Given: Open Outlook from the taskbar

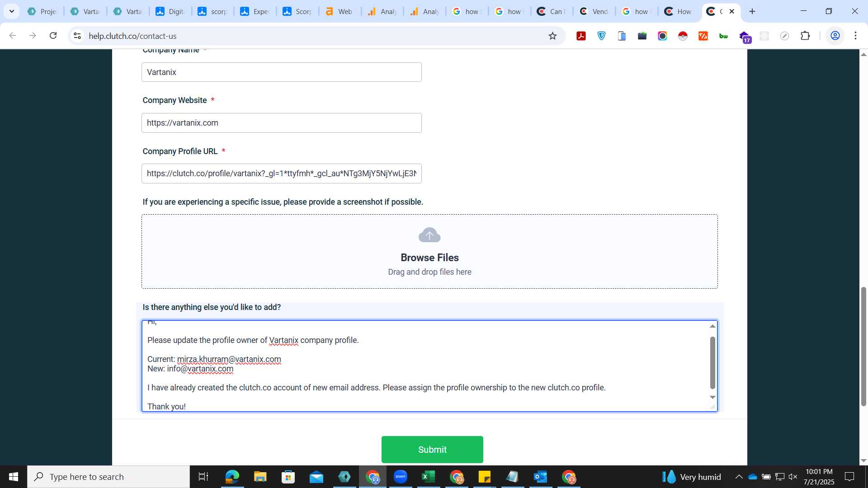Looking at the screenshot, I should point(540,477).
